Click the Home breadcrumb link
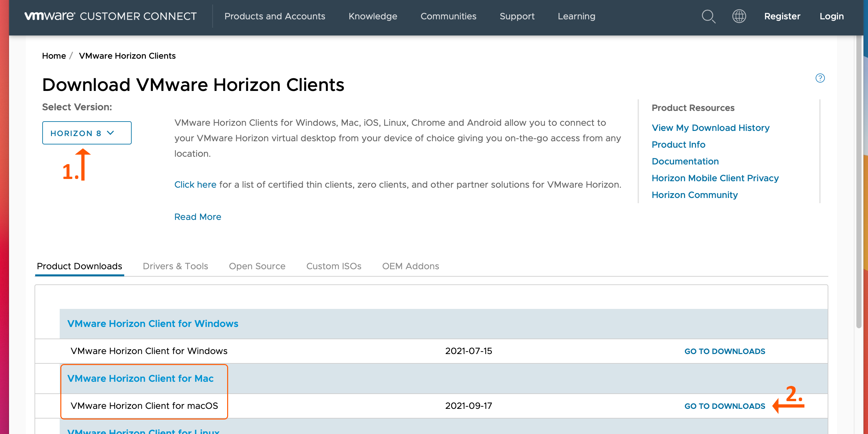Viewport: 868px width, 434px height. click(54, 55)
